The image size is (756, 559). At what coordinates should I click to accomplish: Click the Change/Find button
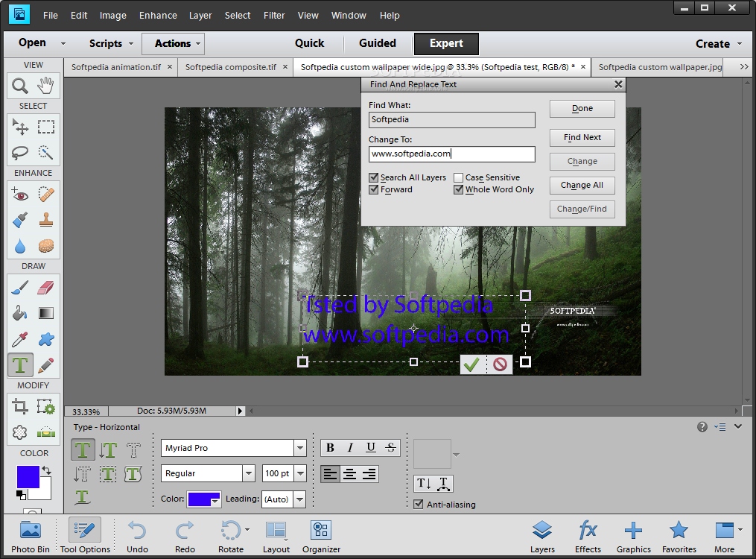[582, 209]
